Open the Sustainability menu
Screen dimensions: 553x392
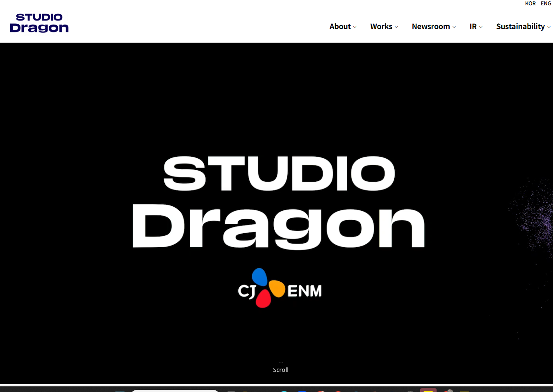(521, 27)
